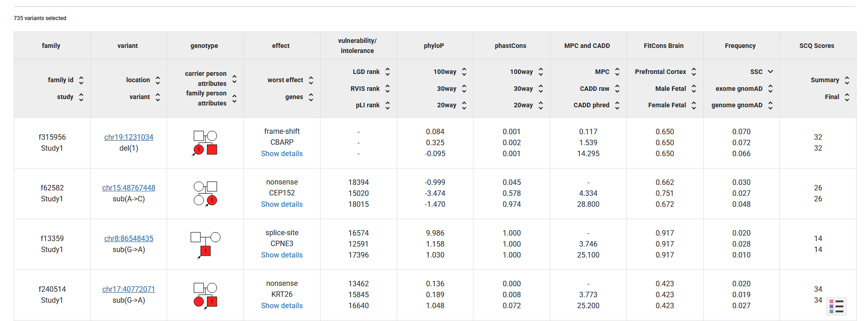Sort by family person attributes
This screenshot has height=321, width=868.
coord(234,98)
